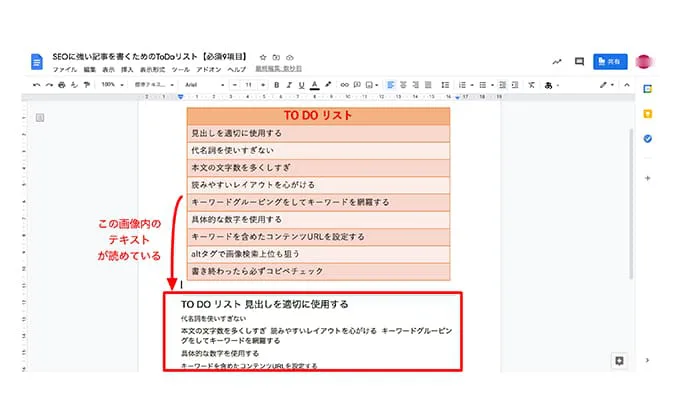This screenshot has width=680, height=420.
Task: Undo the last action
Action: pos(36,85)
